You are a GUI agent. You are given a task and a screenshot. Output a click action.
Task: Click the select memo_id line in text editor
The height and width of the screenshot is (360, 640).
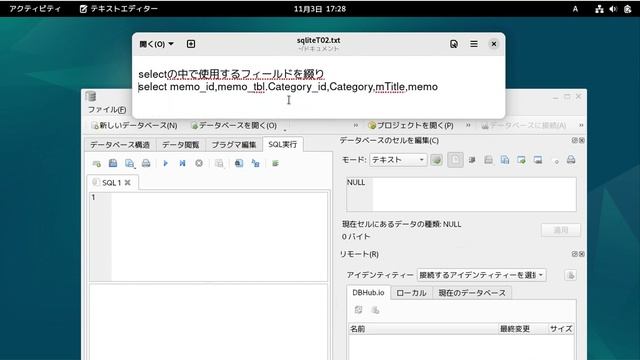(288, 87)
